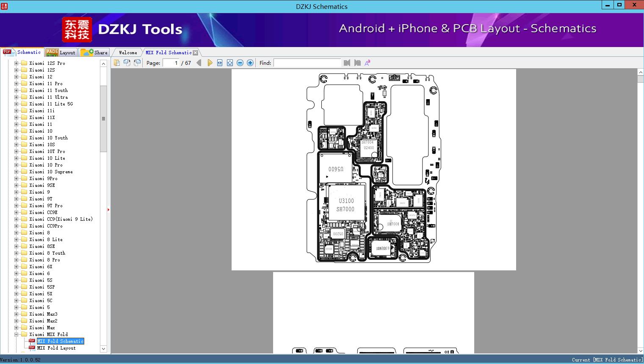This screenshot has height=364, width=644.
Task: Select the Xiaomi 10T Pro folder
Action: click(x=47, y=151)
